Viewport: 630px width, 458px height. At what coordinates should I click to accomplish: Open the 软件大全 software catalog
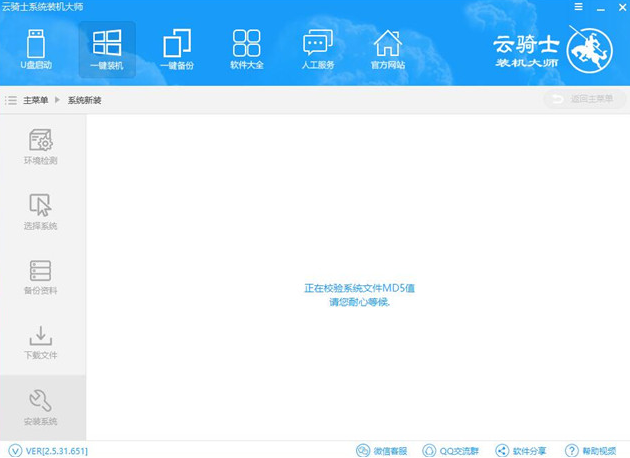coord(247,49)
